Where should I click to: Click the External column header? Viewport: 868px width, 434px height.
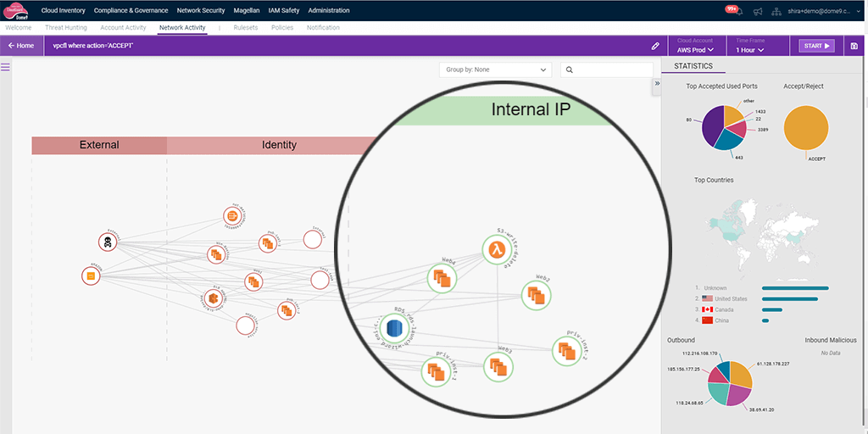pyautogui.click(x=99, y=145)
